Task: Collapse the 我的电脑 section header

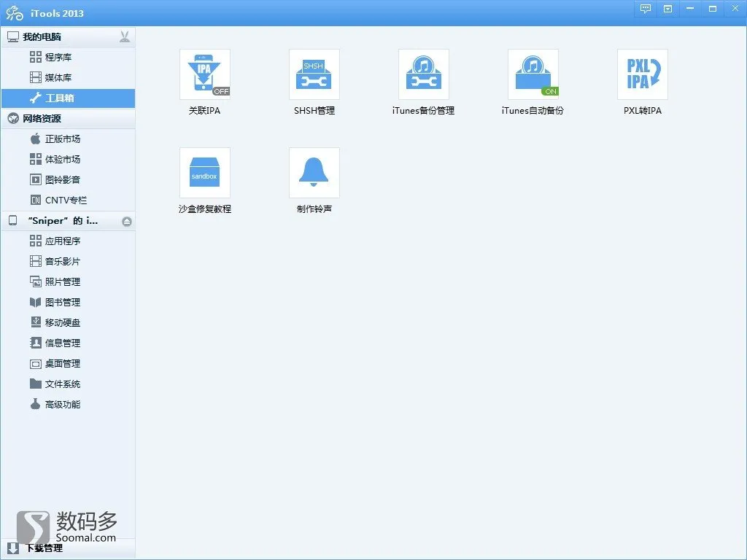Action: coord(68,36)
